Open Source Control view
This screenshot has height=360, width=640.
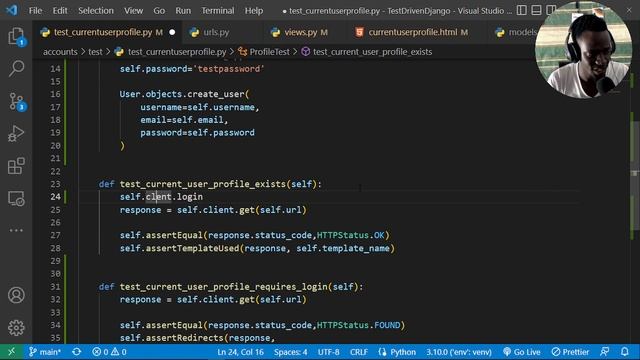click(16, 101)
